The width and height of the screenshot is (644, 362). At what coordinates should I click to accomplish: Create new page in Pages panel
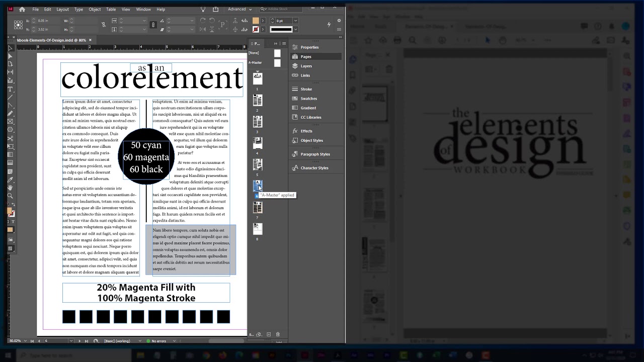point(269,334)
